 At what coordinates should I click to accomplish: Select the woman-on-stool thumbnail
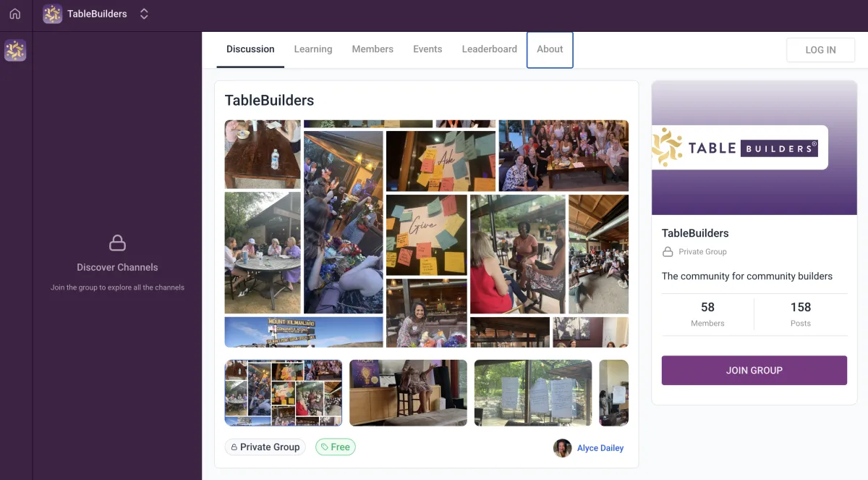click(408, 392)
